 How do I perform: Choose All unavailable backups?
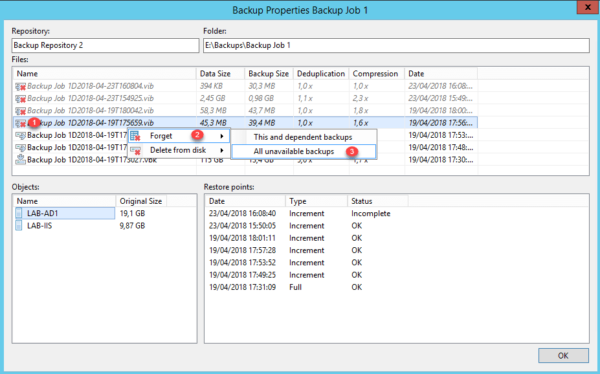304,152
